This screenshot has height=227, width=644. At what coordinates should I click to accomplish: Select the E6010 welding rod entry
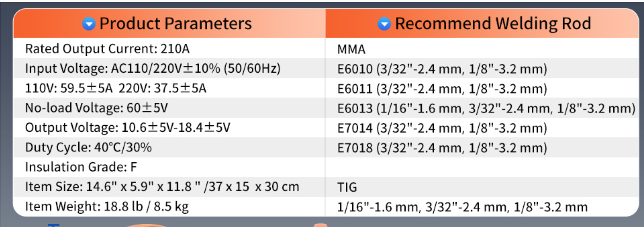[x=442, y=69]
